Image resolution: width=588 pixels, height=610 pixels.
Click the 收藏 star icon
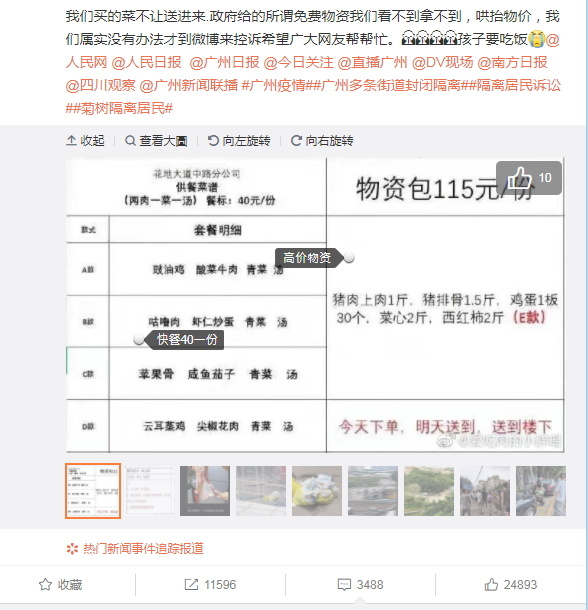point(45,584)
